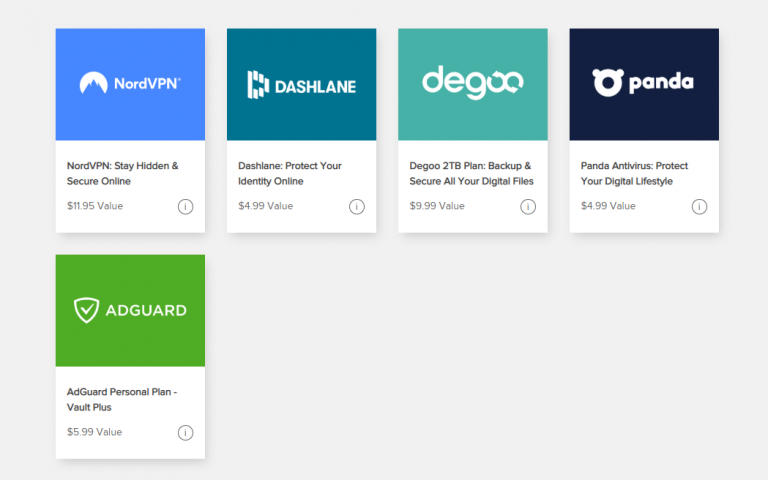The width and height of the screenshot is (768, 480).
Task: Click the AdGuard logo banner
Action: click(130, 311)
